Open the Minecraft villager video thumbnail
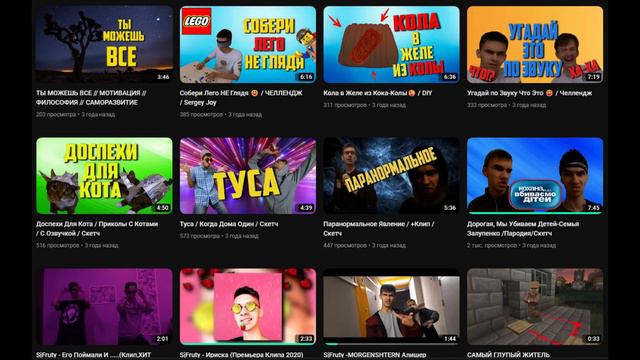The height and width of the screenshot is (360, 640). tap(535, 307)
